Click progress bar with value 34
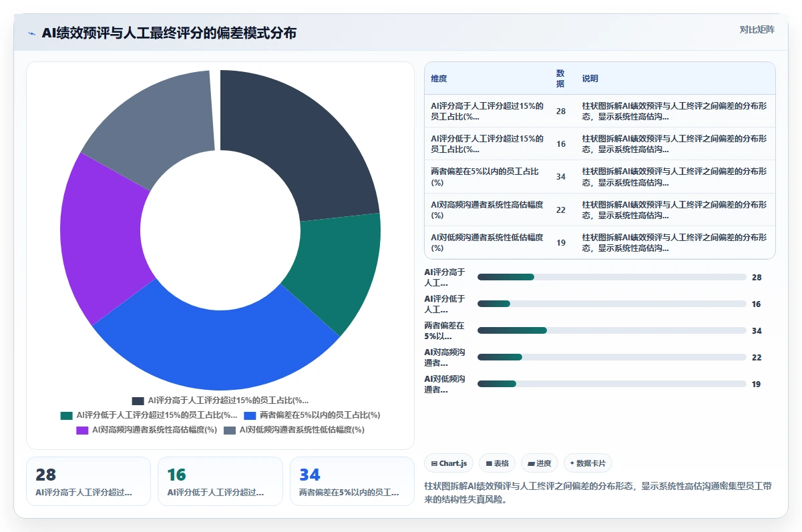The image size is (802, 532). tap(612, 330)
